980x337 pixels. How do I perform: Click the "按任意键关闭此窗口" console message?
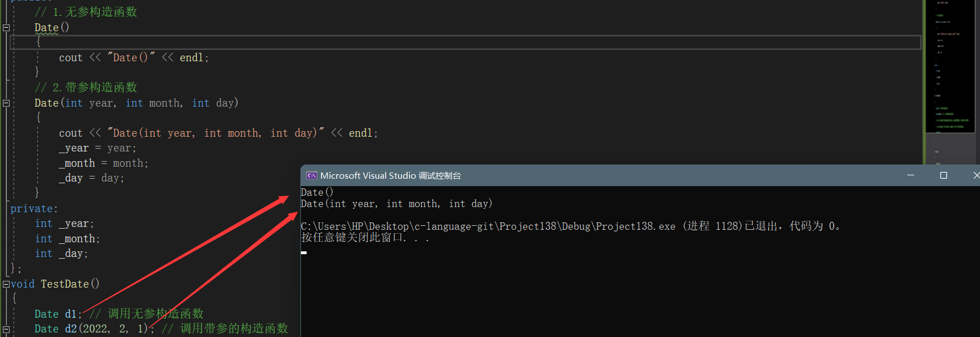pos(365,238)
